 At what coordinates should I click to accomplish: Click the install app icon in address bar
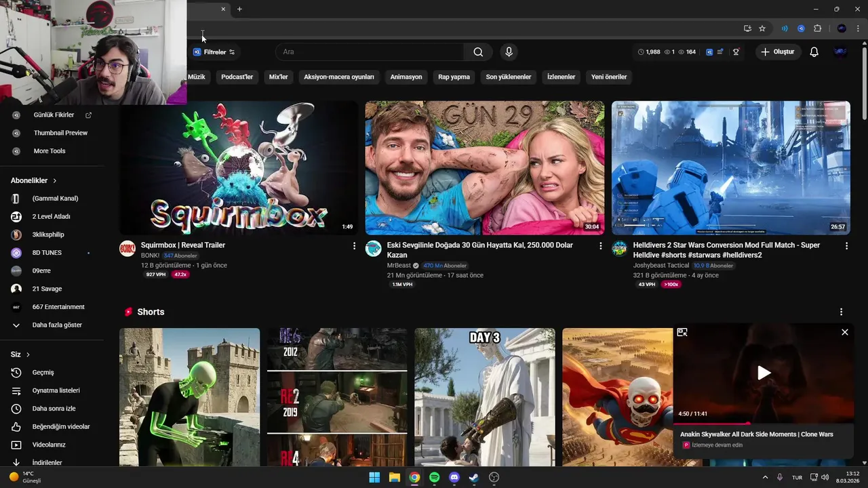[747, 28]
